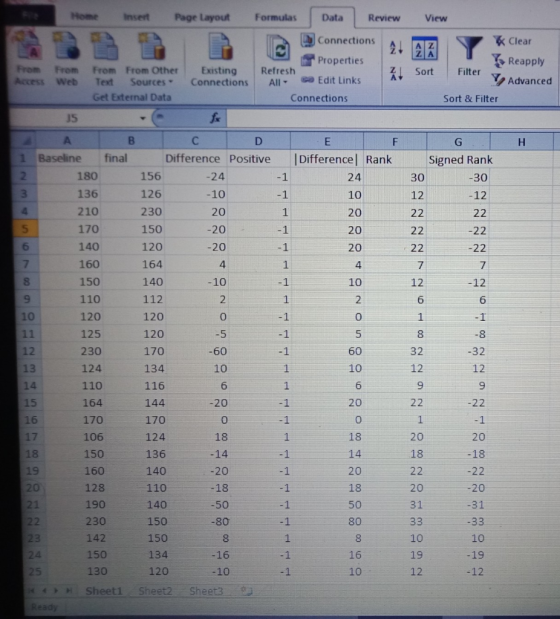Click the Insert Worksheet icon
The width and height of the screenshot is (560, 619).
point(247,591)
